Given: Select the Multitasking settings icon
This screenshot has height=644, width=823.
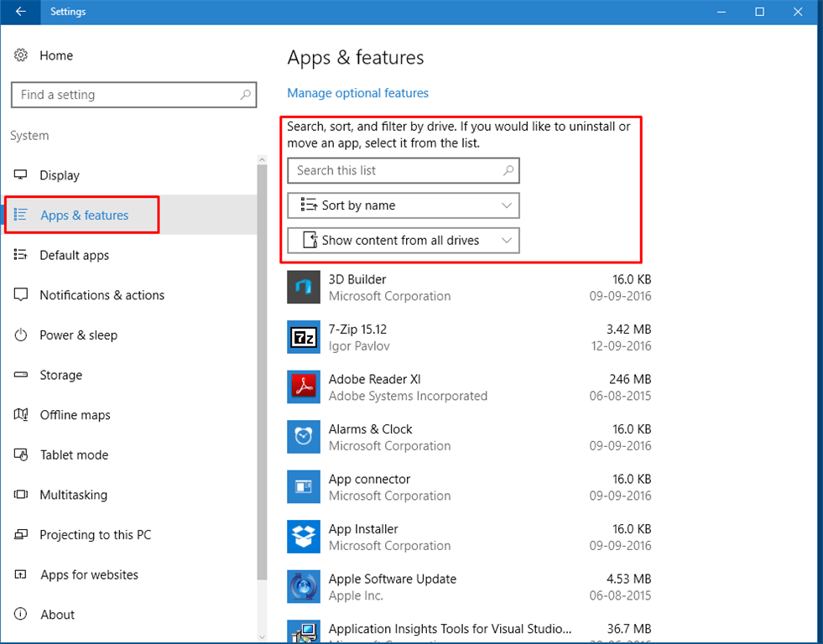Looking at the screenshot, I should tap(21, 495).
